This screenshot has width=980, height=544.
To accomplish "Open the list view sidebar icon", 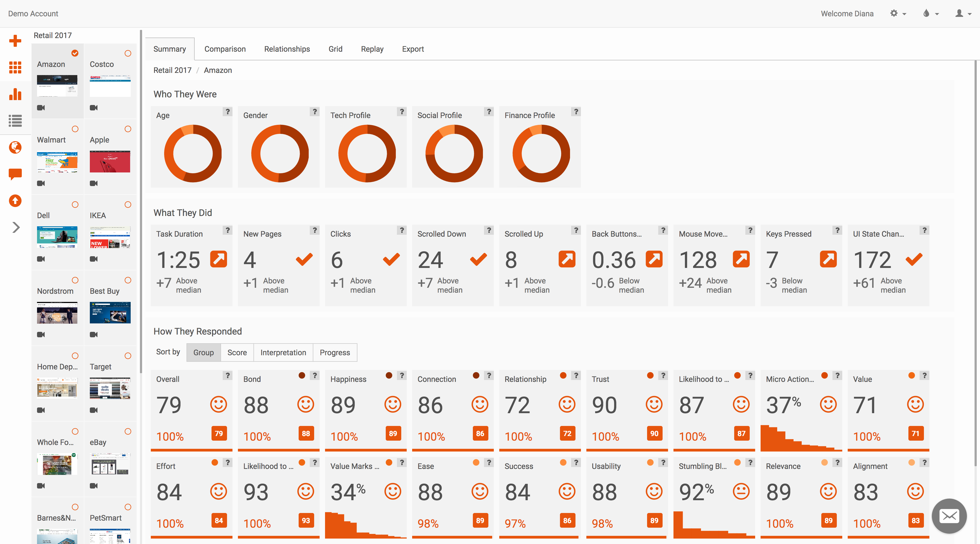I will point(15,121).
